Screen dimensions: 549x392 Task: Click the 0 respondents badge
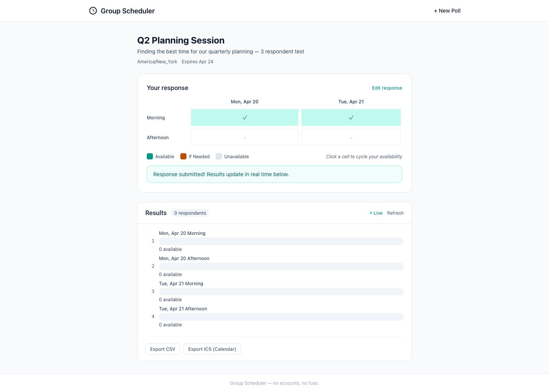tap(190, 213)
